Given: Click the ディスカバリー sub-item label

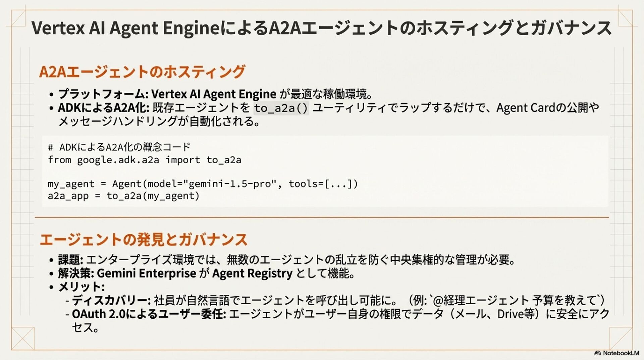Looking at the screenshot, I should 111,300.
